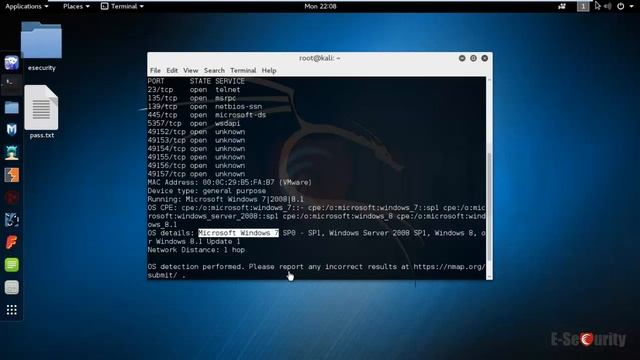Screen dimensions: 640x360
Task: Click the screen recording camera indicator in the top bar
Action: point(562,6)
